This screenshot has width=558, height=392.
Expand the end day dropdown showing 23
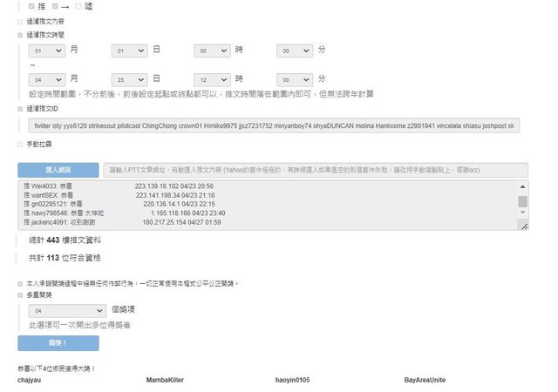pyautogui.click(x=130, y=78)
